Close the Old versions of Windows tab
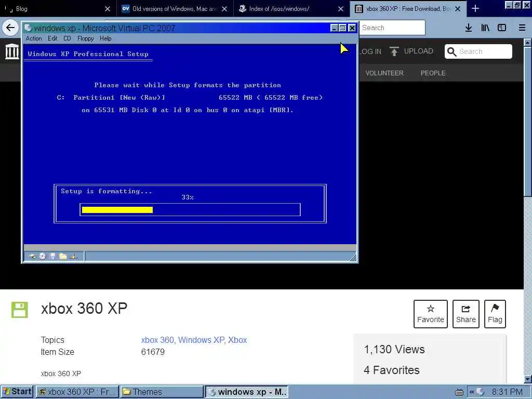532x399 pixels. 224,9
